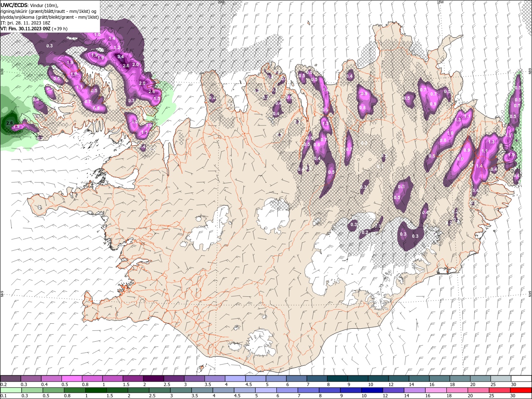This screenshot has height=399, width=532.
Task: Pick the 0.5 green swatch in rain scale
Action: 53,390
